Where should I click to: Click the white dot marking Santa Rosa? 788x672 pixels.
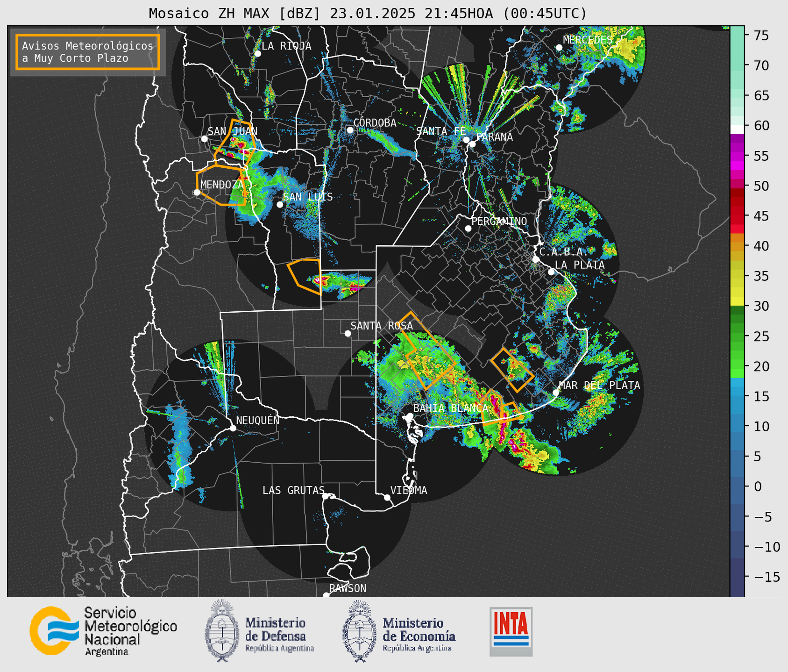point(348,333)
